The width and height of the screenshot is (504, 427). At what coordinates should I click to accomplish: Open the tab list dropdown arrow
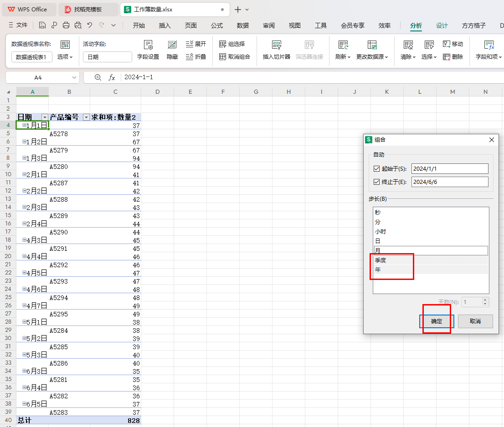247,10
